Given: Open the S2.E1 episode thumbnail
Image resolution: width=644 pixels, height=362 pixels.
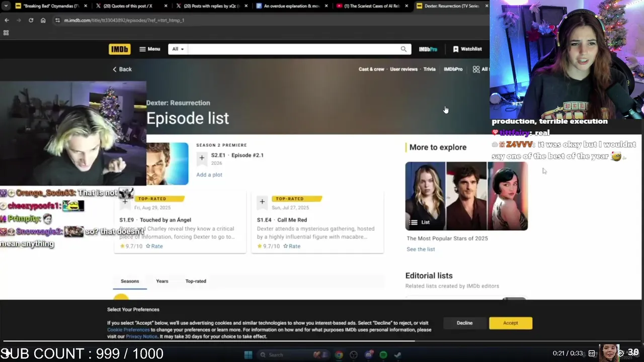Looking at the screenshot, I should tap(167, 164).
